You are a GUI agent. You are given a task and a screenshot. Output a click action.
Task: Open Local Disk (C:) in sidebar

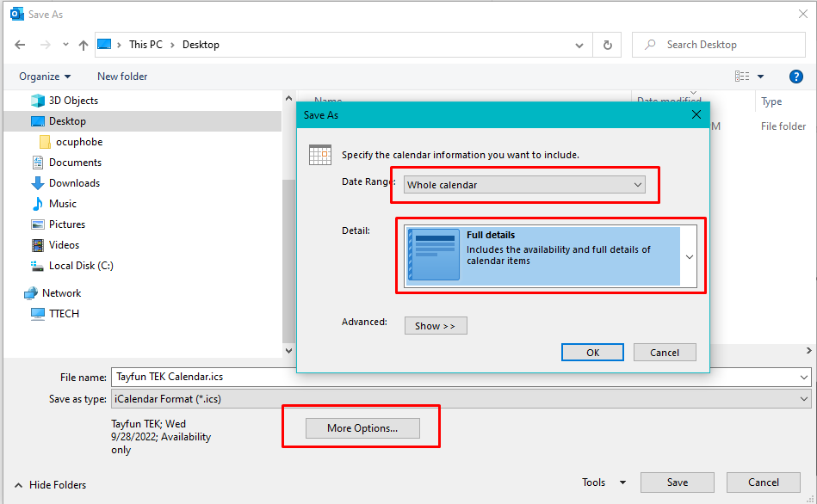pos(81,266)
